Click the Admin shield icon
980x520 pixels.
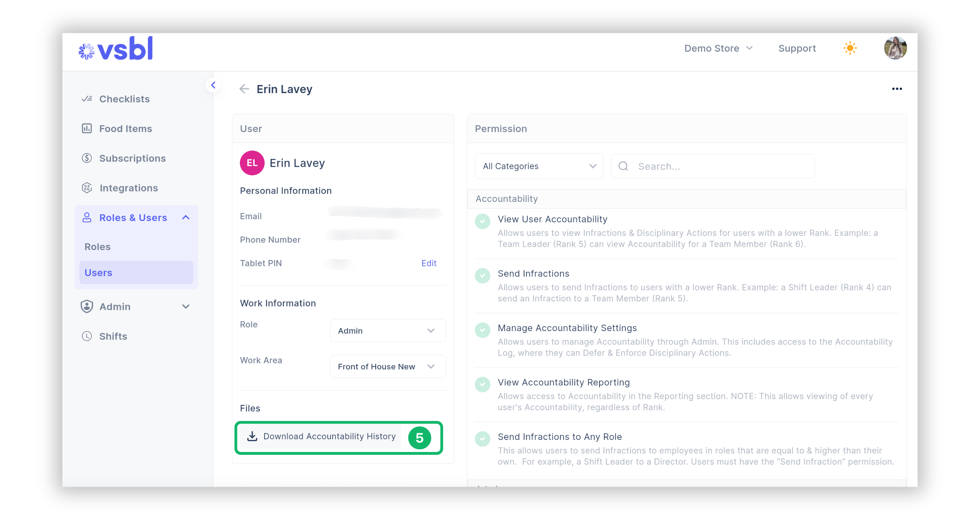point(87,307)
